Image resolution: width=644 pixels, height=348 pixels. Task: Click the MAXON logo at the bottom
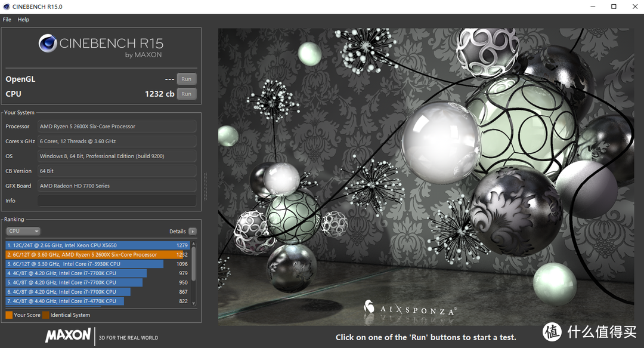point(68,335)
